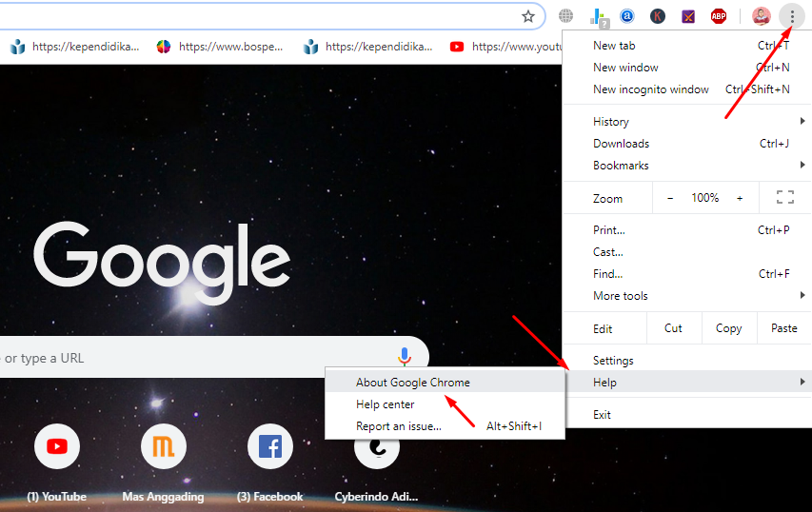812x512 pixels.
Task: Click Cut in the Edit row
Action: pos(674,328)
